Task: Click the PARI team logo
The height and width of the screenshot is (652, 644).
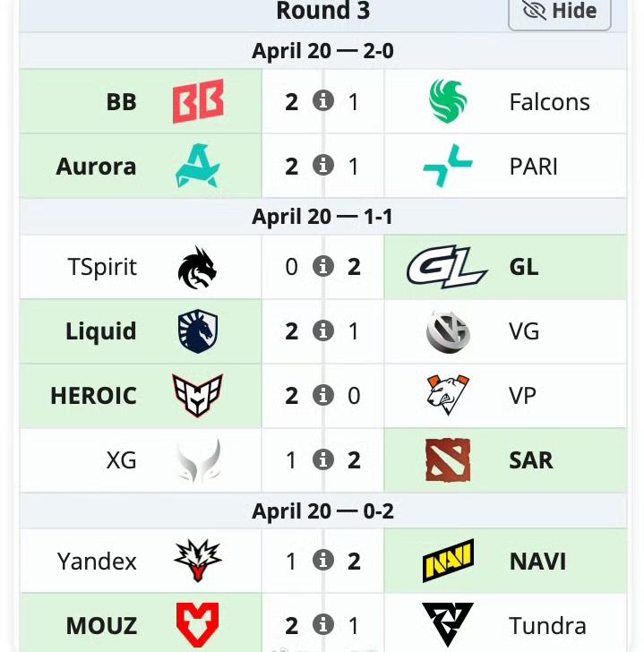Action: (448, 166)
